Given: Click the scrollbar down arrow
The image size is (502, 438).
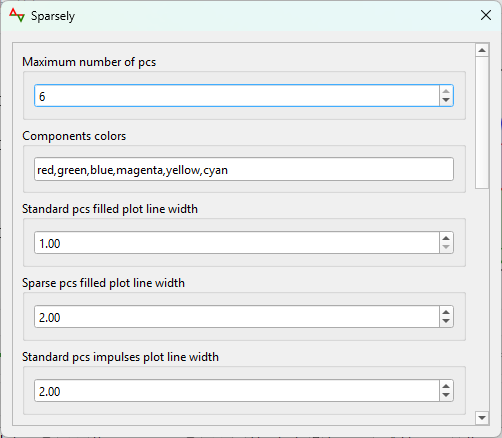Looking at the screenshot, I should pyautogui.click(x=482, y=418).
